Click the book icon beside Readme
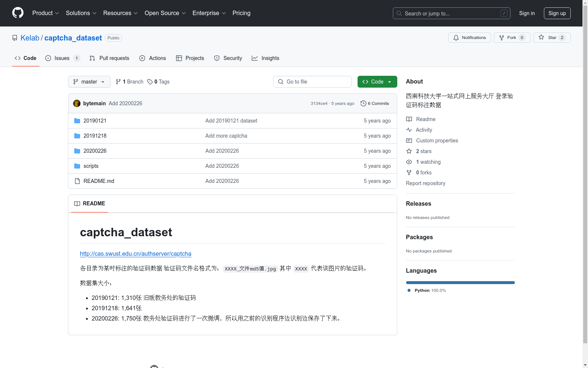Image resolution: width=588 pixels, height=368 pixels. click(x=409, y=119)
